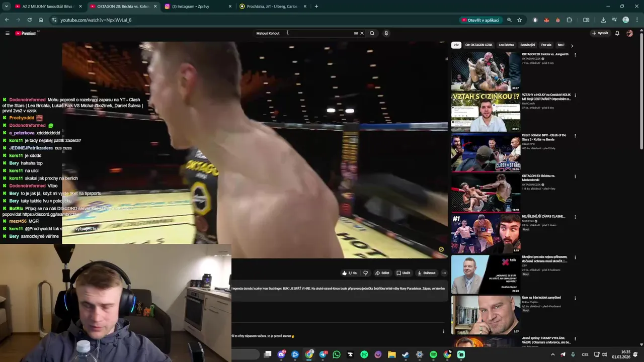This screenshot has height=362, width=644.
Task: Click the YouTube search magnifier button
Action: (372, 33)
